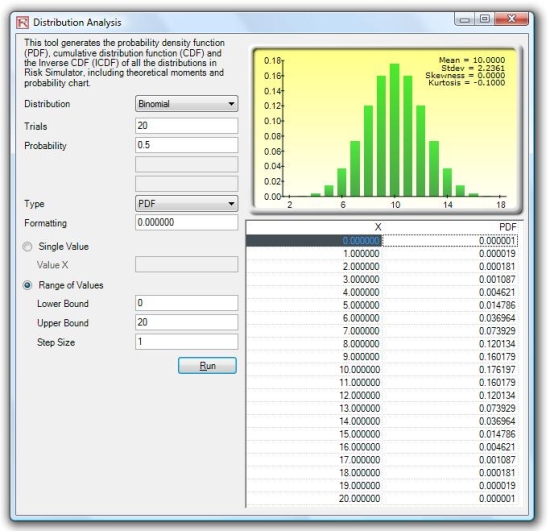Click the Trials input field
The height and width of the screenshot is (531, 550).
coord(187,126)
